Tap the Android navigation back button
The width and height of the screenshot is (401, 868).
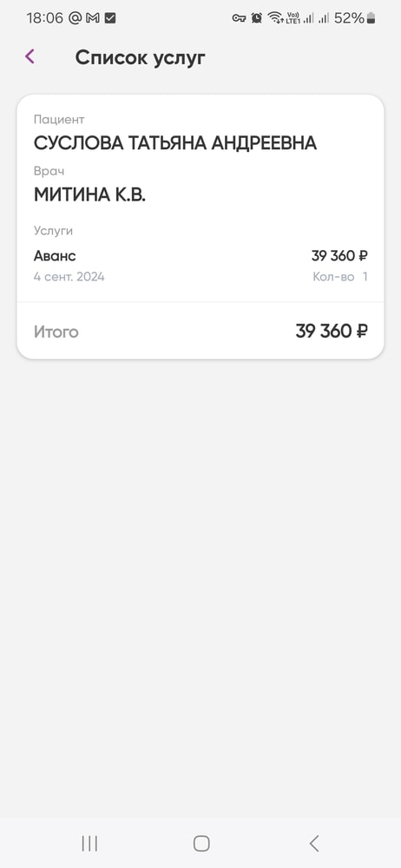coord(314,843)
